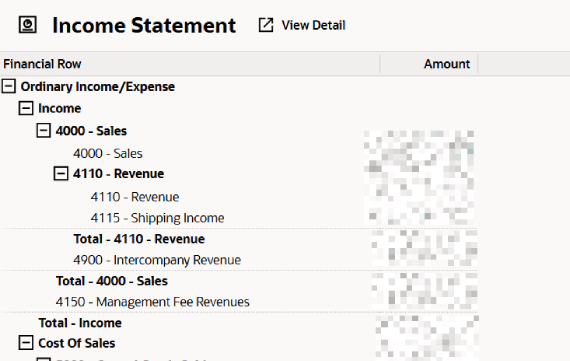
Task: Collapse the bold 4000 - Sales group
Action: pos(43,130)
